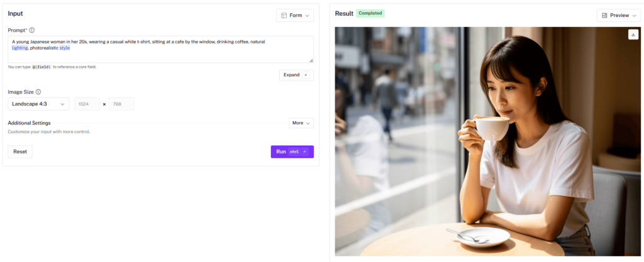644x262 pixels.
Task: Click the Expand prompt button
Action: [x=292, y=75]
